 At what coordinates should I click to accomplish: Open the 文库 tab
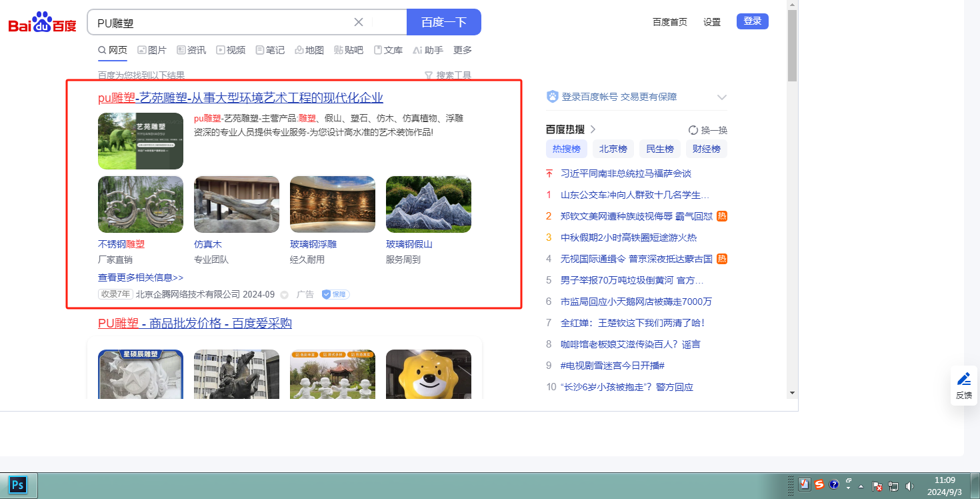coord(388,50)
